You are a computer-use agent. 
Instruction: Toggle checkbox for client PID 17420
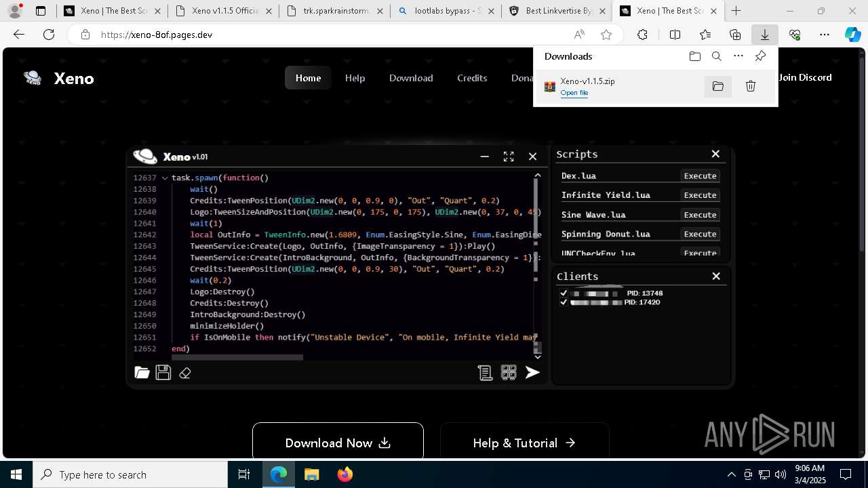[564, 302]
